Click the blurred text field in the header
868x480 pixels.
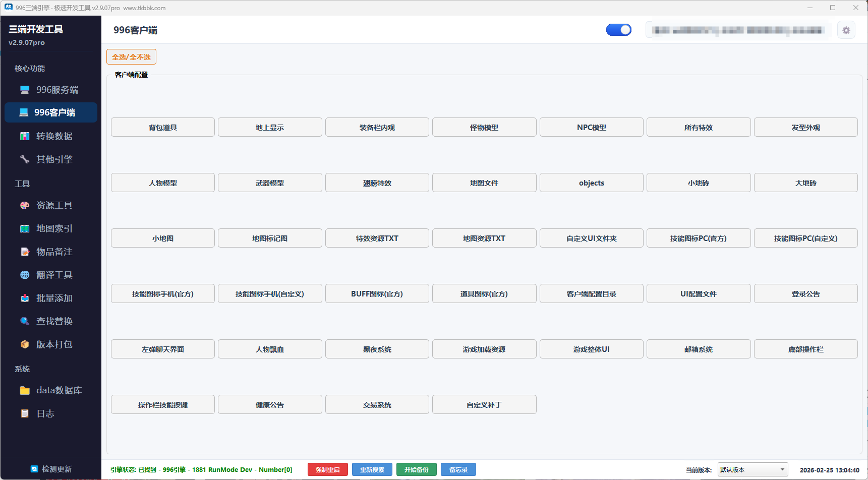point(738,30)
